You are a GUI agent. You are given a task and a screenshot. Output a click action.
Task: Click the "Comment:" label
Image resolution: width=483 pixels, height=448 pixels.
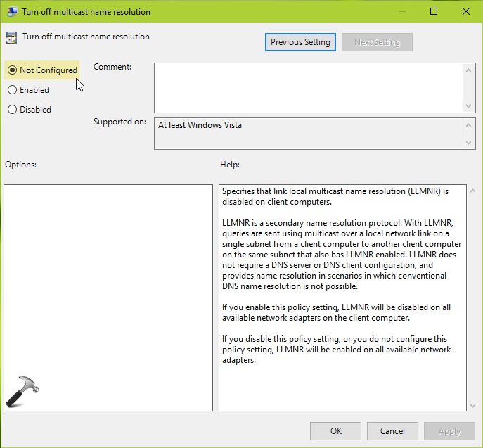coord(112,67)
